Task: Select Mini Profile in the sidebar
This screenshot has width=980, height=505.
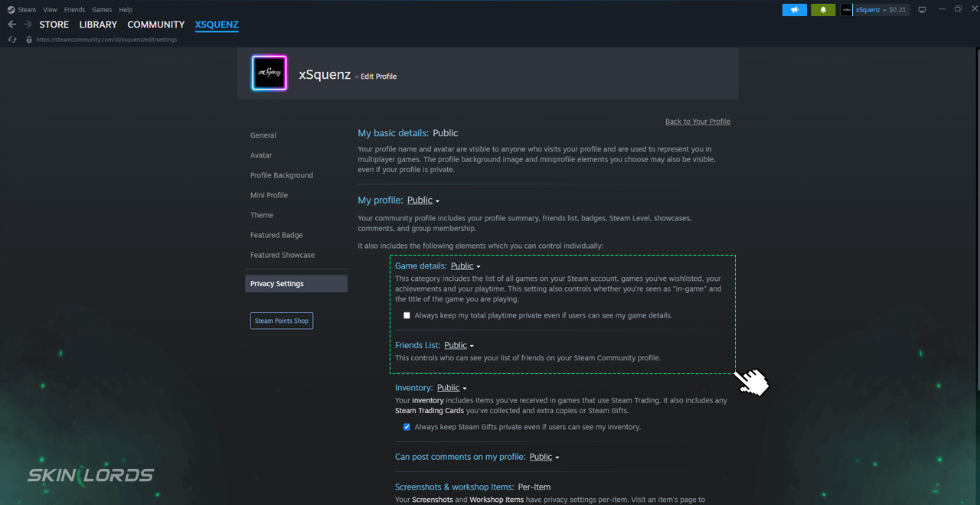Action: click(269, 195)
